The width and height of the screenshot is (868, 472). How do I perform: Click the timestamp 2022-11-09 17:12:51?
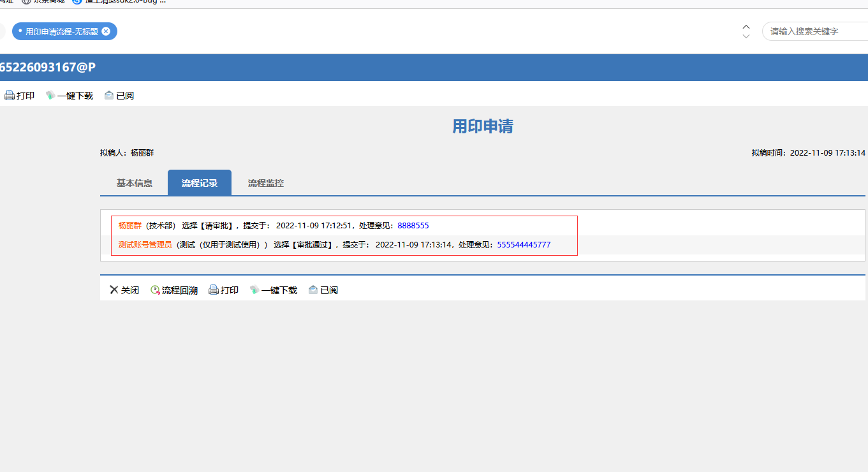pyautogui.click(x=313, y=226)
